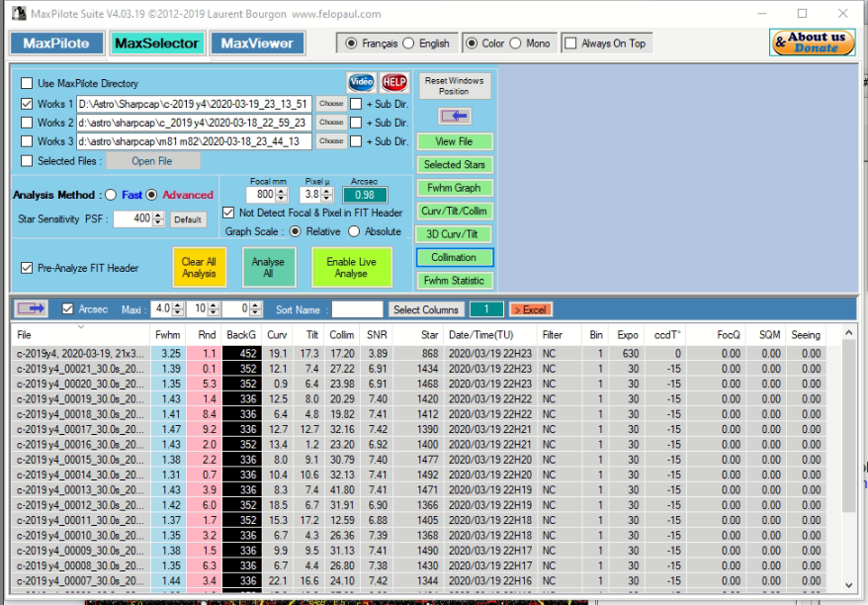Switch to the MaxViewer tab
The image size is (868, 605).
(x=257, y=43)
